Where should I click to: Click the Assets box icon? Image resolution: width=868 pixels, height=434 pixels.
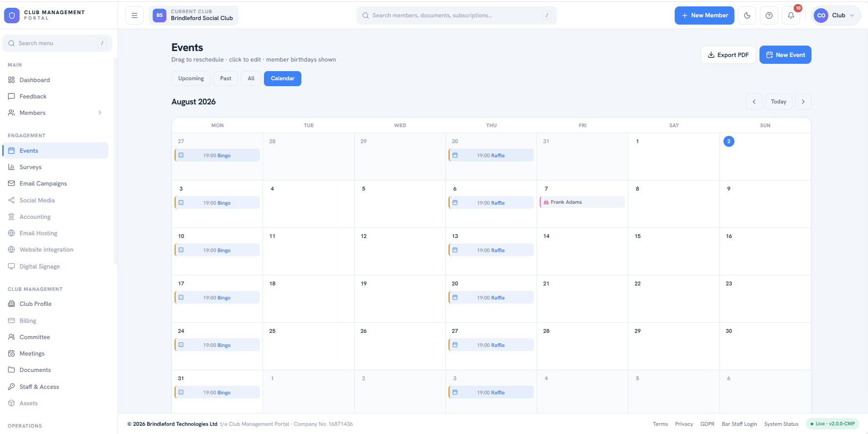(11, 403)
